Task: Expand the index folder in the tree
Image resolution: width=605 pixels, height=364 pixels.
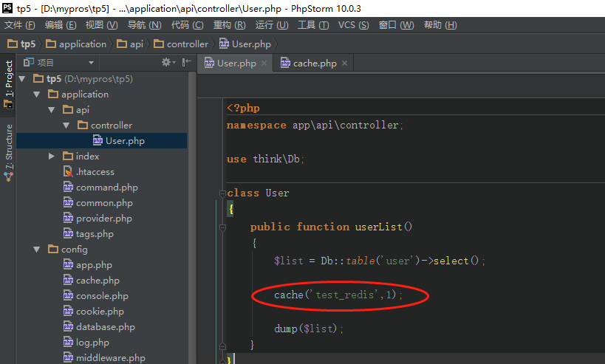Action: 51,157
